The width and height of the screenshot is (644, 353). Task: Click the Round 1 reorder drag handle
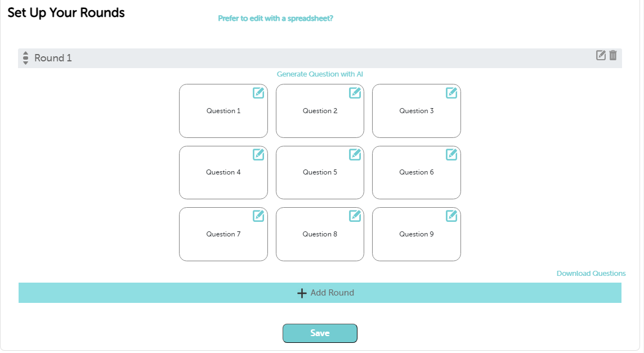pos(25,58)
